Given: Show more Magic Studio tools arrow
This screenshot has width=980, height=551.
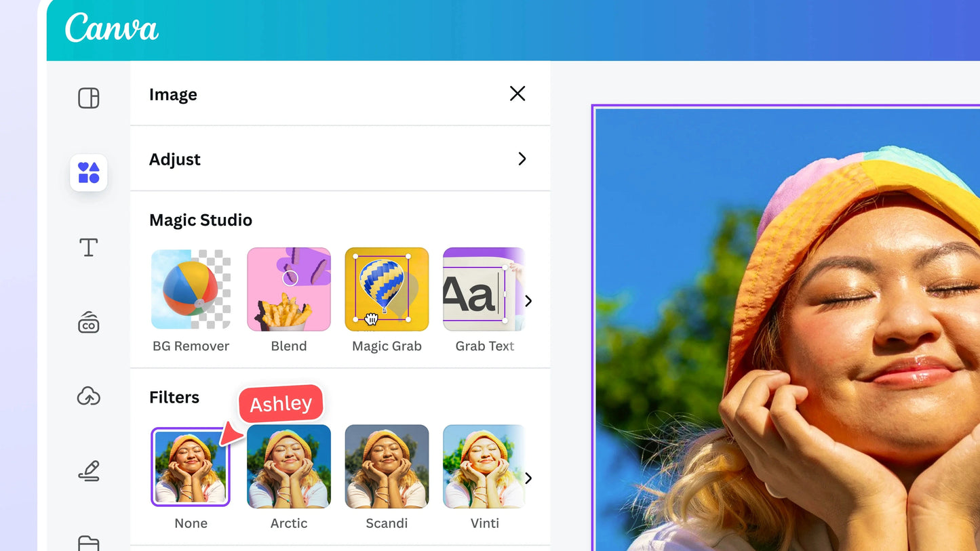Looking at the screenshot, I should 528,301.
